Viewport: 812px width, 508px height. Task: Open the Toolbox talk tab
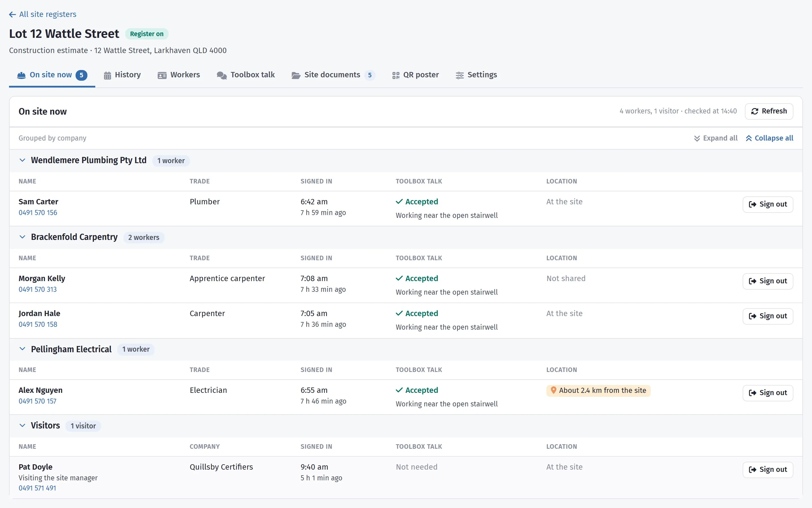click(246, 75)
